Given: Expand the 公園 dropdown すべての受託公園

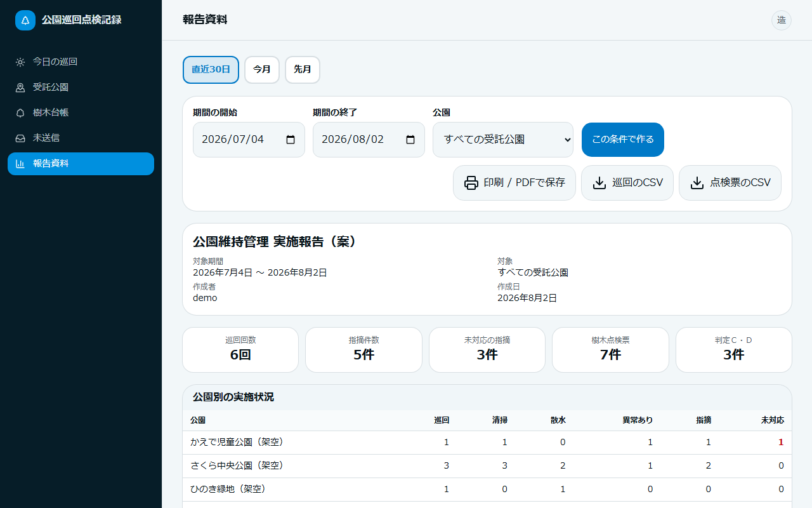Looking at the screenshot, I should coord(503,140).
